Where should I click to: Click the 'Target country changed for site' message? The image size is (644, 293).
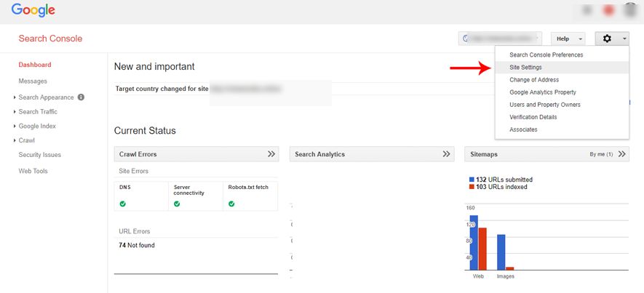(x=162, y=89)
